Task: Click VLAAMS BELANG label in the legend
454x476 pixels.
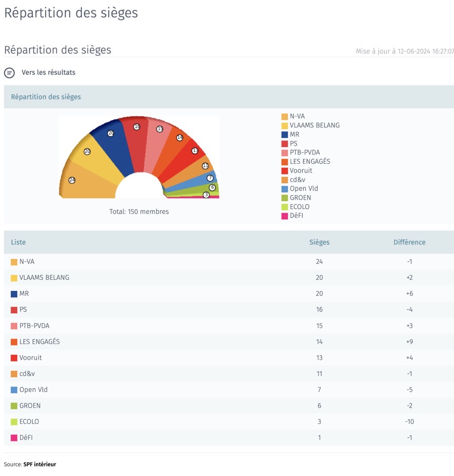Action: point(314,125)
